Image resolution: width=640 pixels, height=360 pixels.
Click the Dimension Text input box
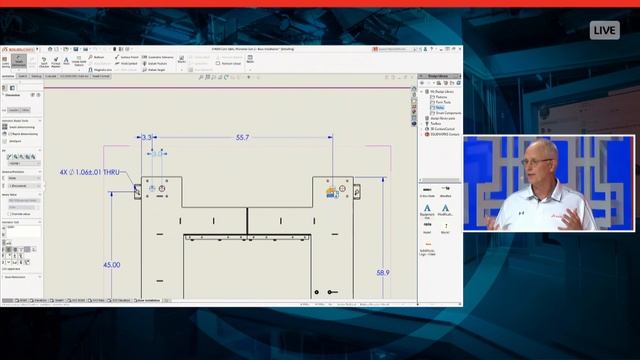coord(24,231)
